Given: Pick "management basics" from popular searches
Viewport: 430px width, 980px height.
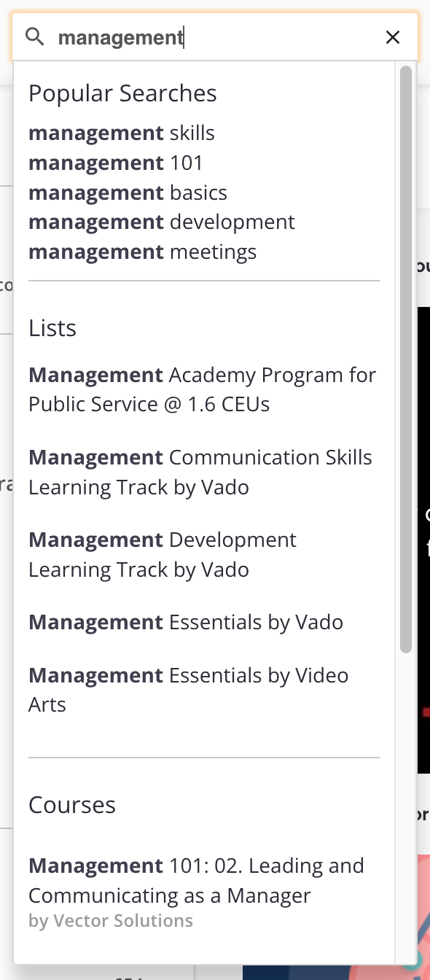Looking at the screenshot, I should click(x=128, y=192).
